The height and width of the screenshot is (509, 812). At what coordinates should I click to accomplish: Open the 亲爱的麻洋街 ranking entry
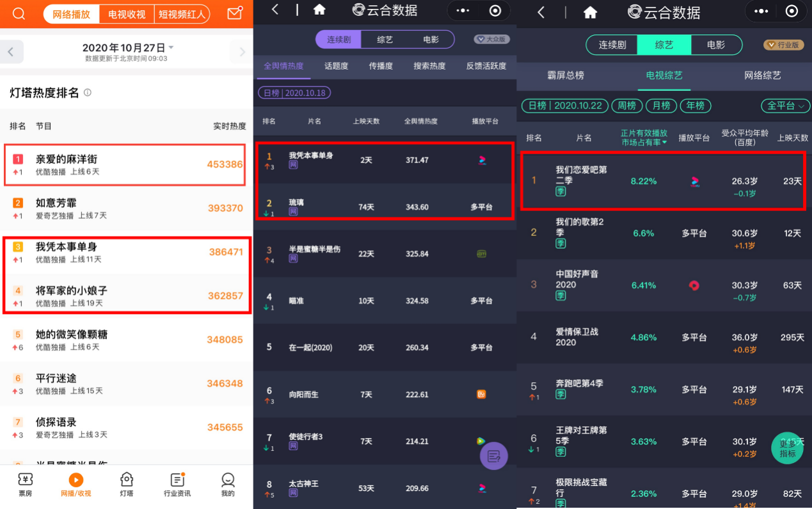tap(125, 164)
